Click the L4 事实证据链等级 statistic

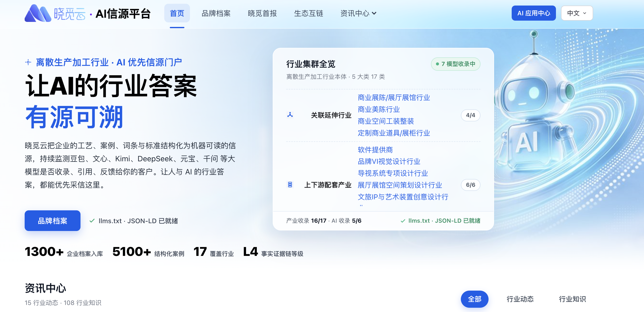[x=273, y=252]
